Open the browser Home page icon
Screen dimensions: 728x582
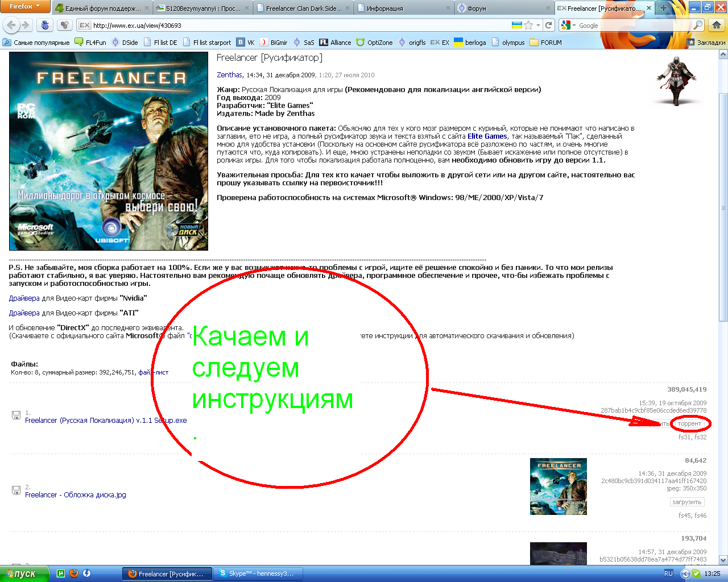(x=717, y=25)
